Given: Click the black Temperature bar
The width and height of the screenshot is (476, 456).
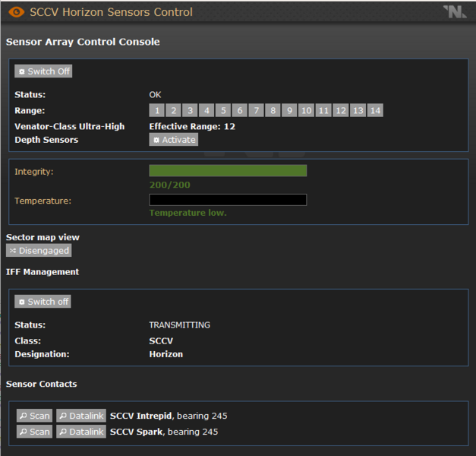Looking at the screenshot, I should click(x=228, y=200).
